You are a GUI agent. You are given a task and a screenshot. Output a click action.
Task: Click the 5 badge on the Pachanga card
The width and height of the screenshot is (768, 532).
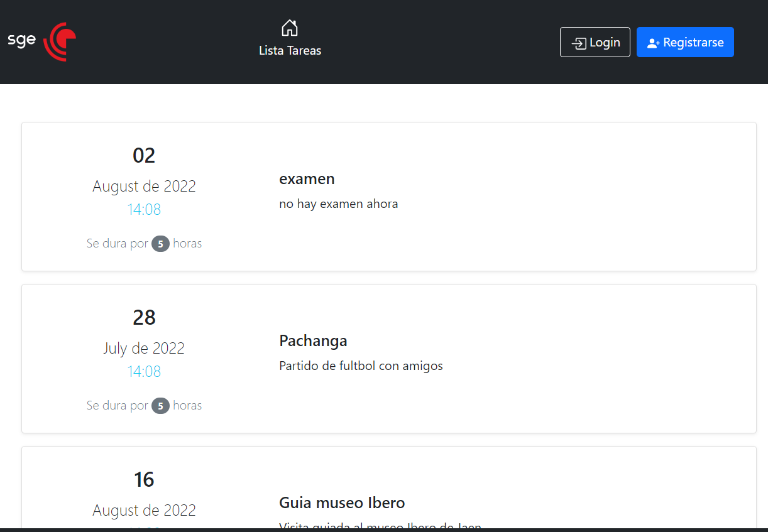[160, 406]
